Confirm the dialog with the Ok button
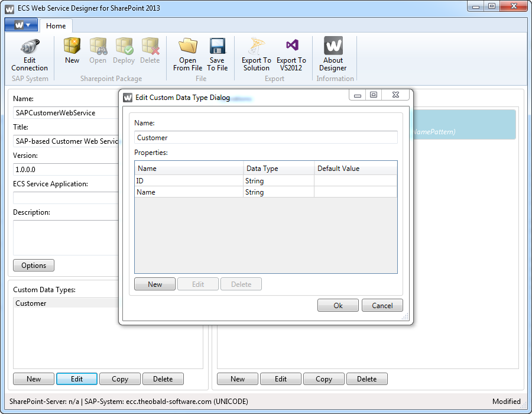Screen dimensions: 532x414 click(x=338, y=306)
